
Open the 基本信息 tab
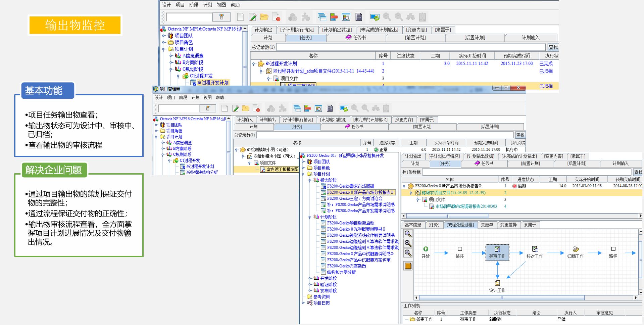coord(413,225)
